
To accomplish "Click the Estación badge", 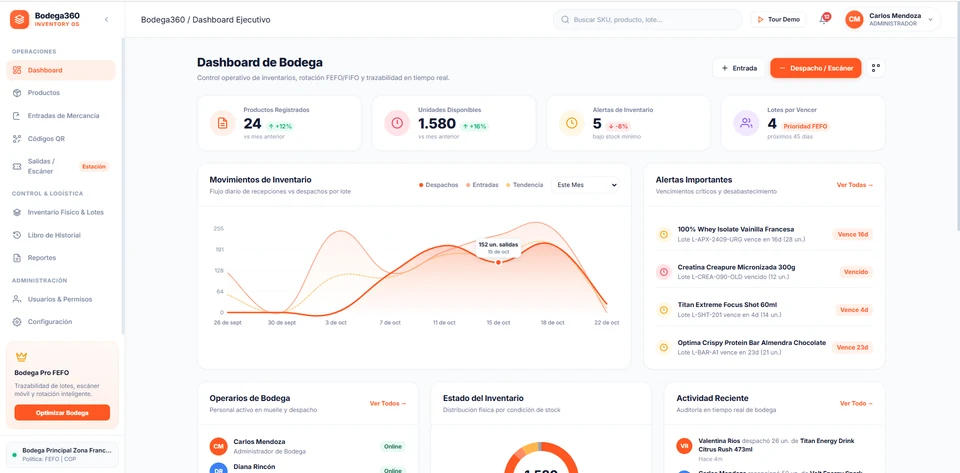I will 94,166.
